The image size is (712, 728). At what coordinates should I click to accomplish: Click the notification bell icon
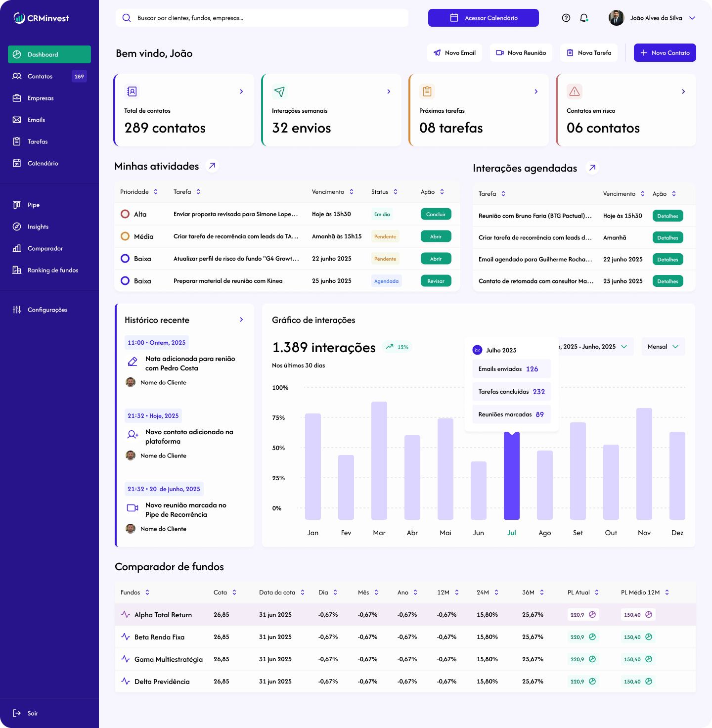click(584, 18)
